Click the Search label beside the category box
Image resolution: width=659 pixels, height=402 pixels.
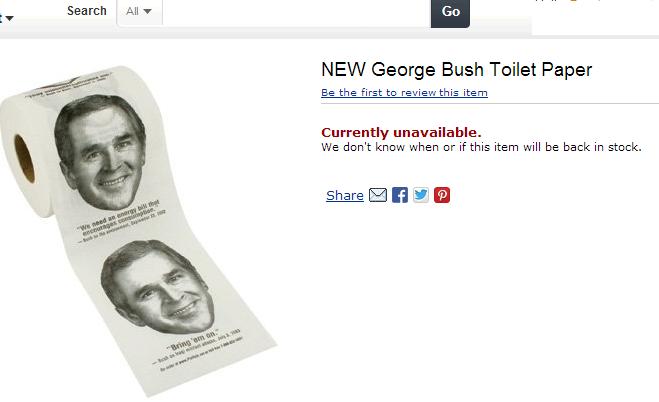point(87,11)
